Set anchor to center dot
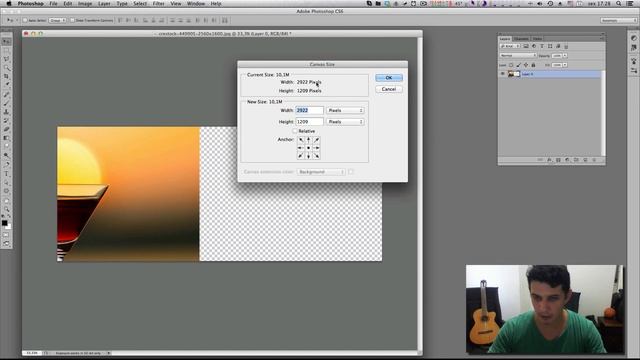The height and width of the screenshot is (360, 640). 309,148
